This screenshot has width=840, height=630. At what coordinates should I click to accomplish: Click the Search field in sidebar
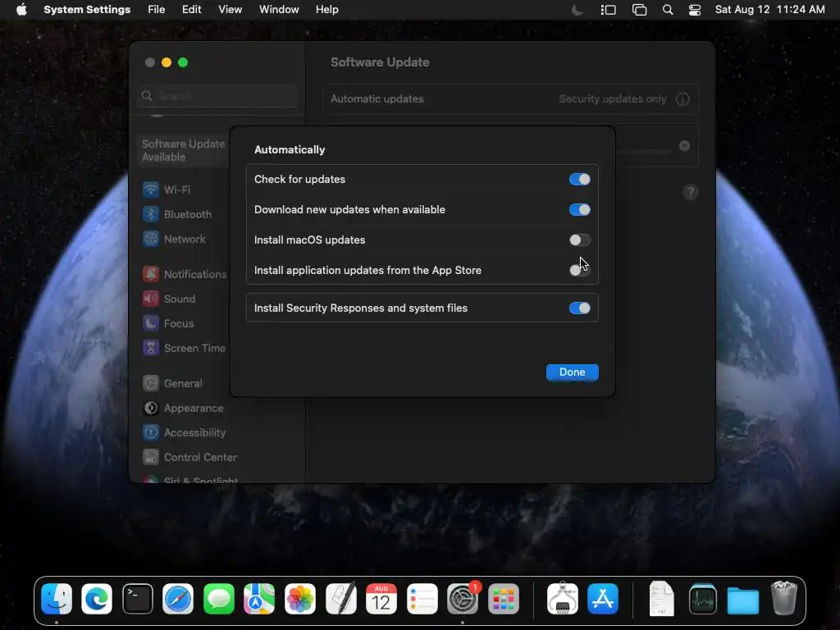[217, 96]
